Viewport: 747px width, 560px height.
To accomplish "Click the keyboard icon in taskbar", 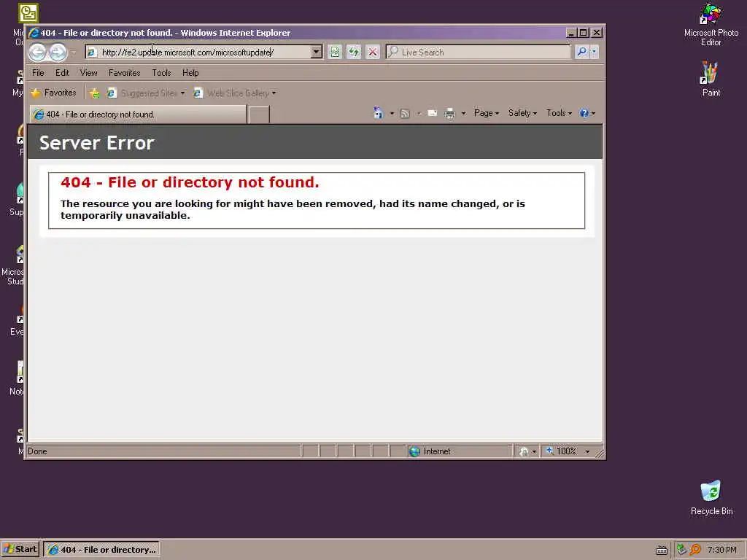I will pos(661,550).
